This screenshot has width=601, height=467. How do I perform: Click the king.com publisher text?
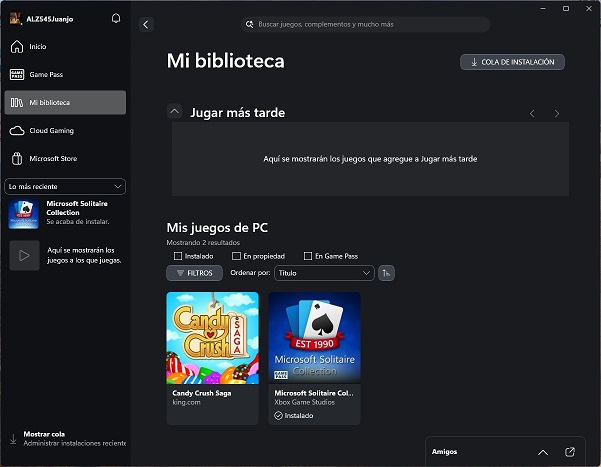coord(186,402)
